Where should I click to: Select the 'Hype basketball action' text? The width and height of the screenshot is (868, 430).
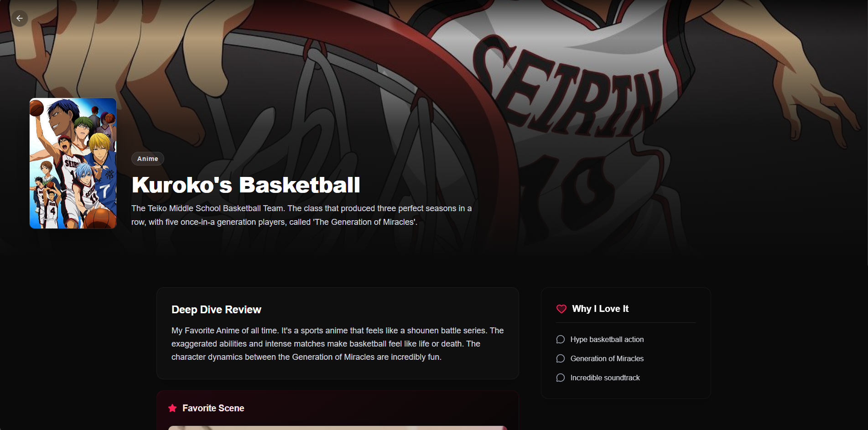[607, 339]
